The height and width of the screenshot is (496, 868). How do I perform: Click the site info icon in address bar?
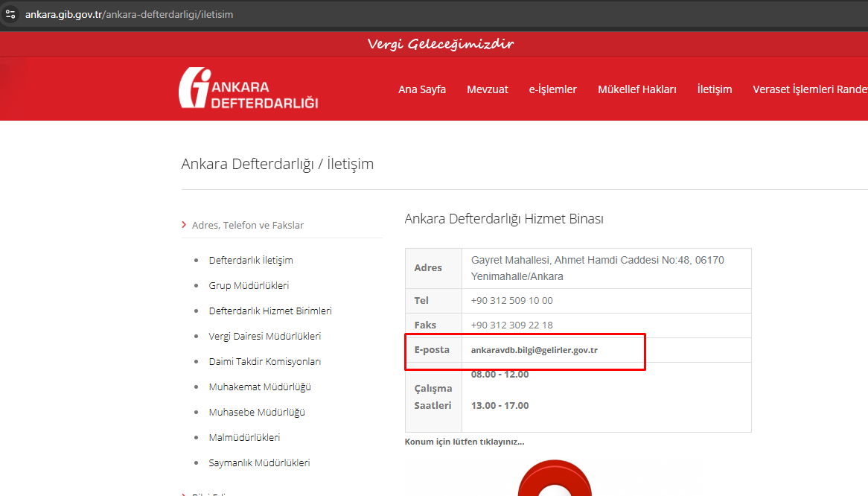coord(10,14)
